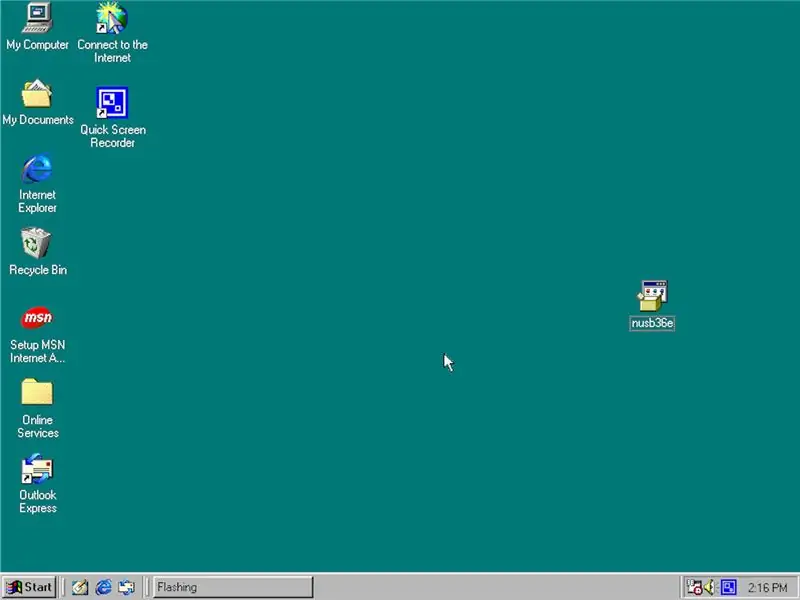Click the volume speaker tray icon
800x600 pixels.
click(x=710, y=587)
